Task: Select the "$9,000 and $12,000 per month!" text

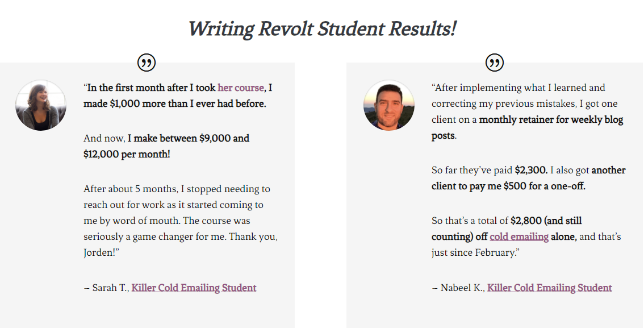Action: [x=166, y=146]
